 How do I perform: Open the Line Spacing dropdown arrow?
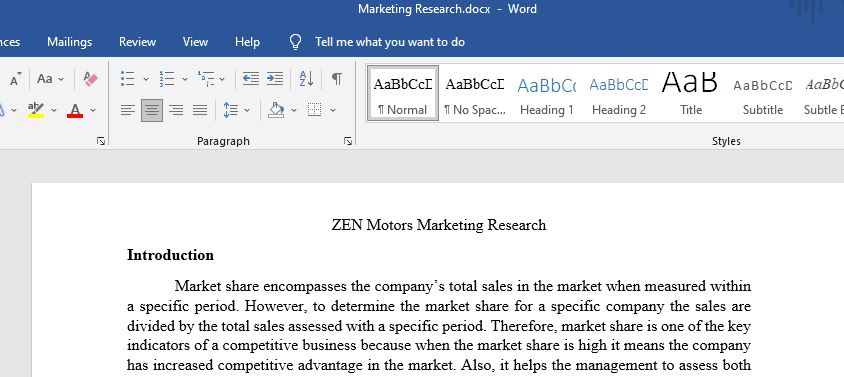[247, 110]
